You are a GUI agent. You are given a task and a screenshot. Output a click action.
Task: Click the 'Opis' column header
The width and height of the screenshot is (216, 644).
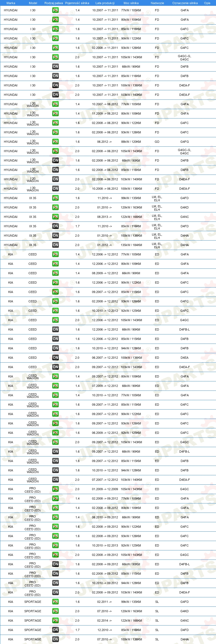coord(207,3)
